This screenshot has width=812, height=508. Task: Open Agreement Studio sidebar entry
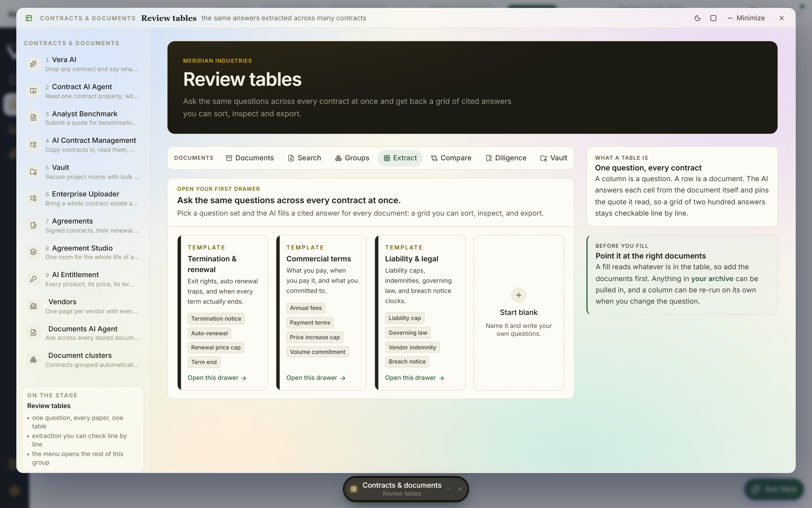click(83, 252)
